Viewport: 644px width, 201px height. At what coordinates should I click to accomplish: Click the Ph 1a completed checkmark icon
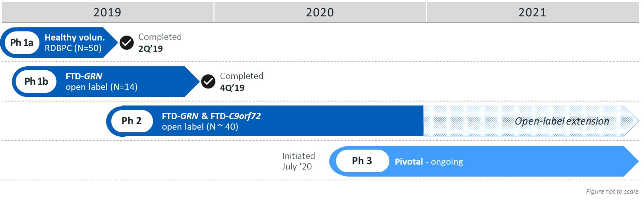coord(127,43)
